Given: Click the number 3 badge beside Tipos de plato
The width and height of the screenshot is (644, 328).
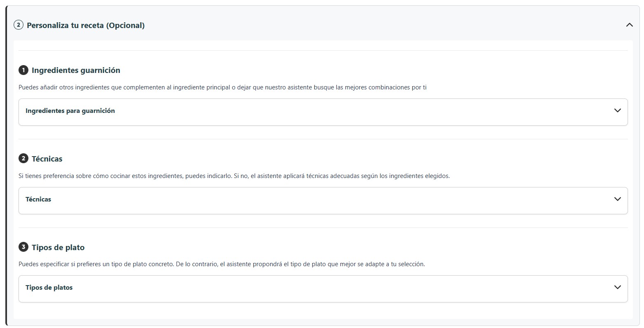Looking at the screenshot, I should (23, 247).
